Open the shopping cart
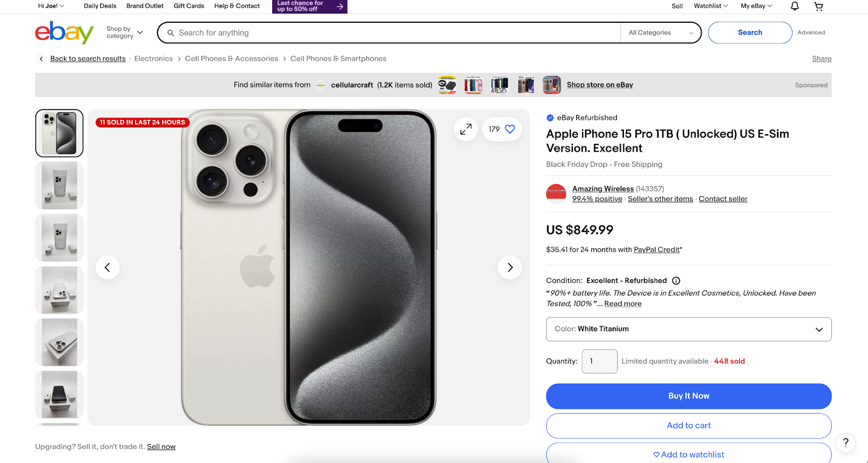This screenshot has width=868, height=463. point(818,5)
